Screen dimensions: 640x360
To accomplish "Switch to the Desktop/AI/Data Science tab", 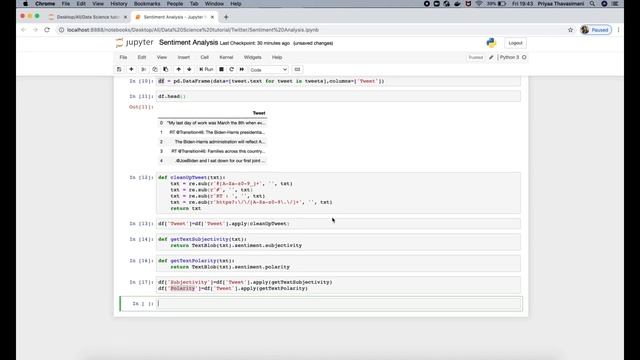I will [87, 17].
